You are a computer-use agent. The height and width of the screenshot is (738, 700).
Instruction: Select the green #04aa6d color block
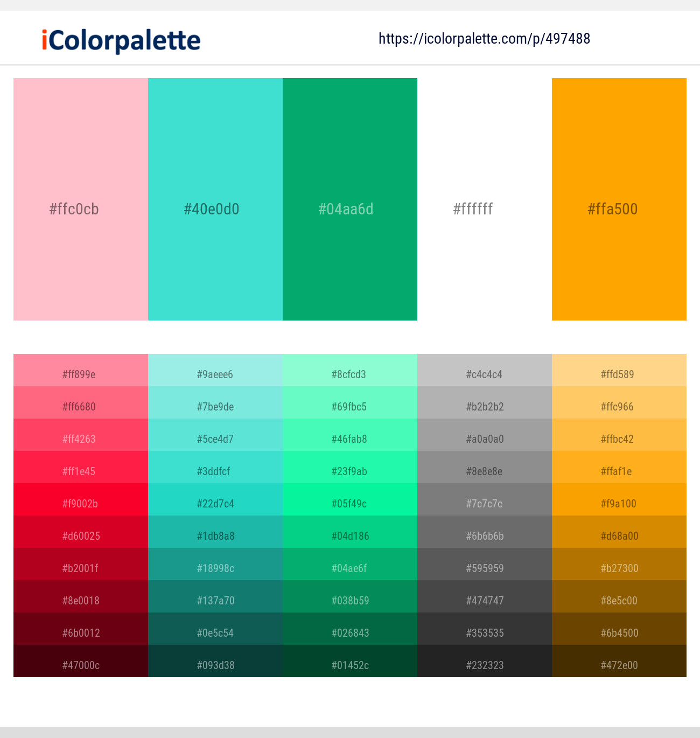point(349,199)
